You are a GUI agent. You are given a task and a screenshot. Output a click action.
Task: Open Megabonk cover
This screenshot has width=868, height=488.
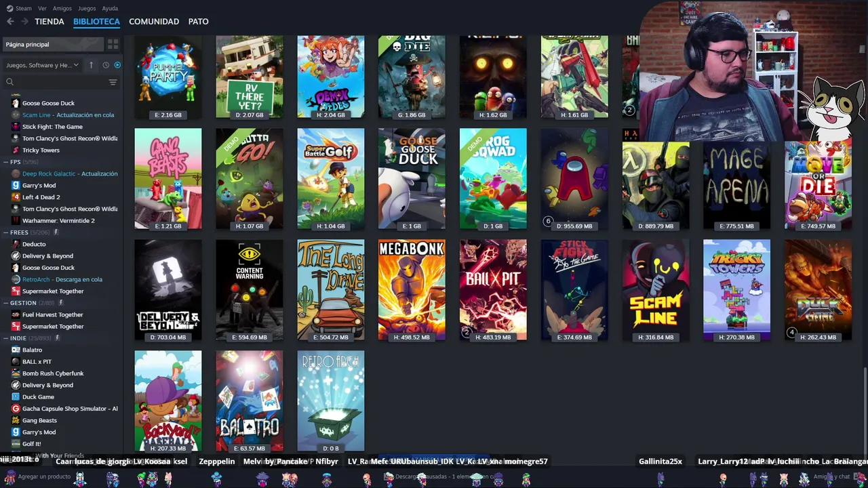[x=412, y=289]
